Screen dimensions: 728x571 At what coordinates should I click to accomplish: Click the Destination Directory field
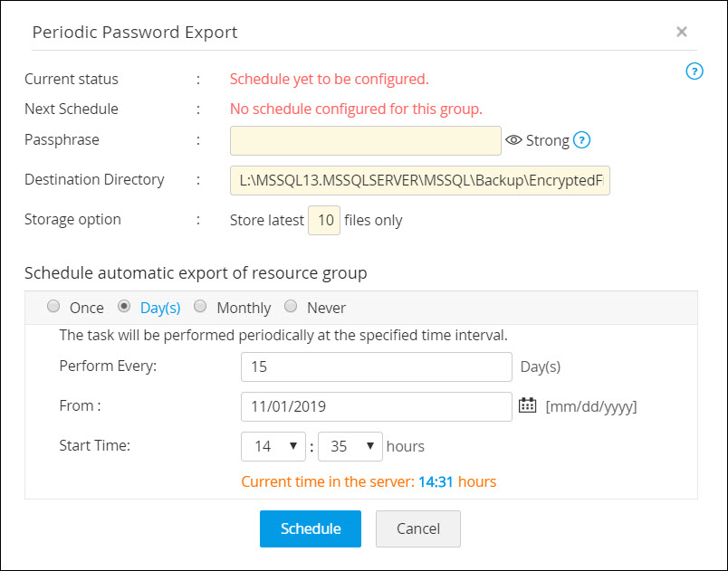coord(420,180)
